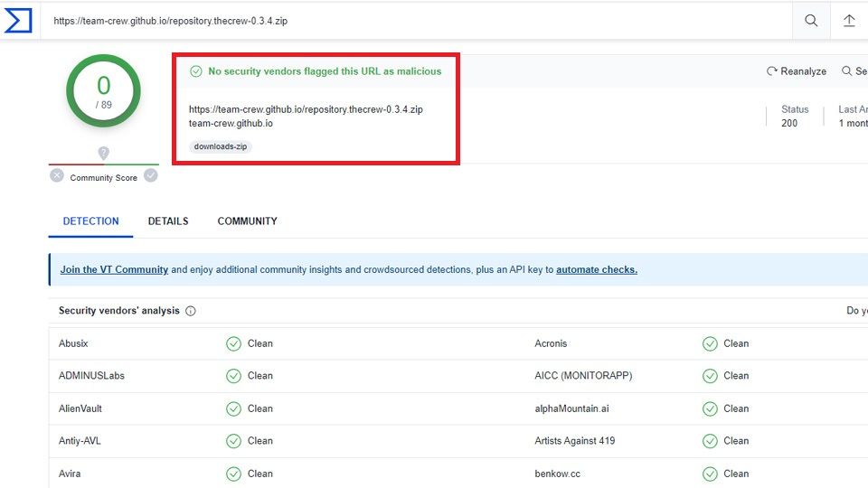Viewport: 868px width, 488px height.
Task: Click the Avira vendor name
Action: [70, 474]
